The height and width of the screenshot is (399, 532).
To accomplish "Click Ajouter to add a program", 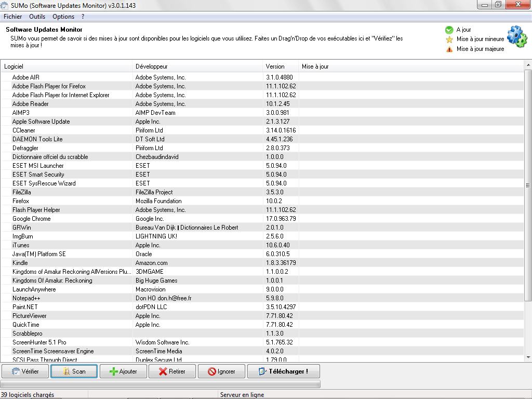I will pyautogui.click(x=123, y=371).
